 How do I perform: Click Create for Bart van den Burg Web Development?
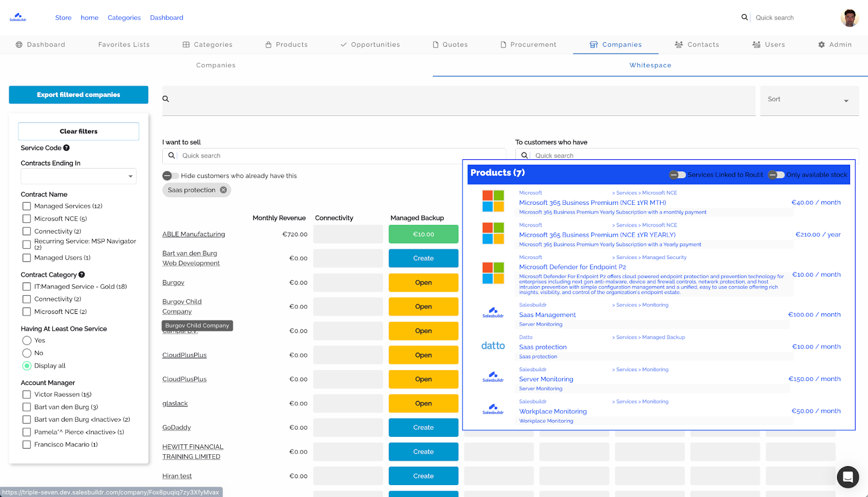coord(423,258)
